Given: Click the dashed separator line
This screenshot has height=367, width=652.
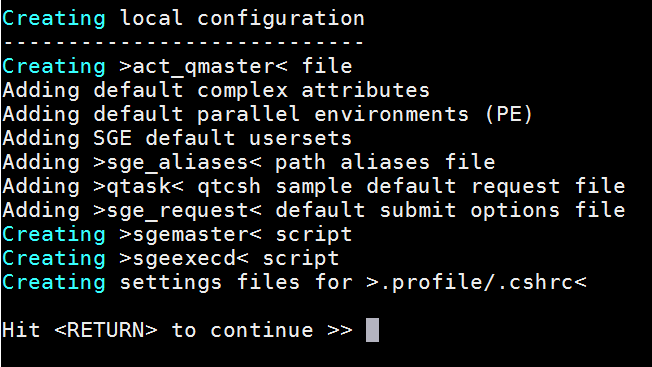Looking at the screenshot, I should coord(183,42).
